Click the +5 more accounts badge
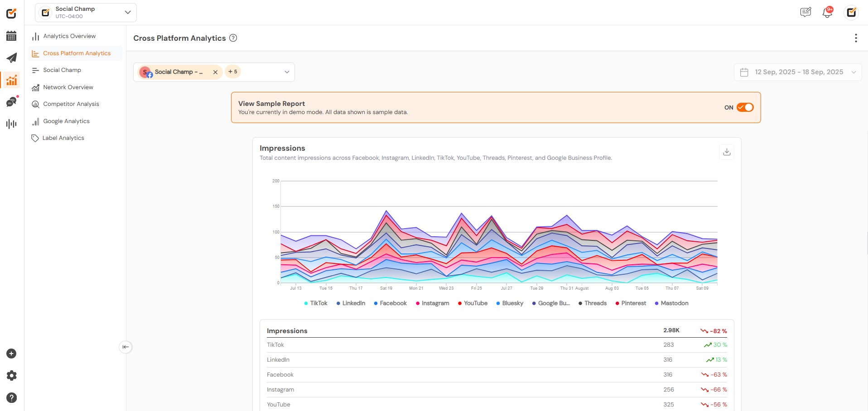Screen dimensions: 868x411 point(233,72)
